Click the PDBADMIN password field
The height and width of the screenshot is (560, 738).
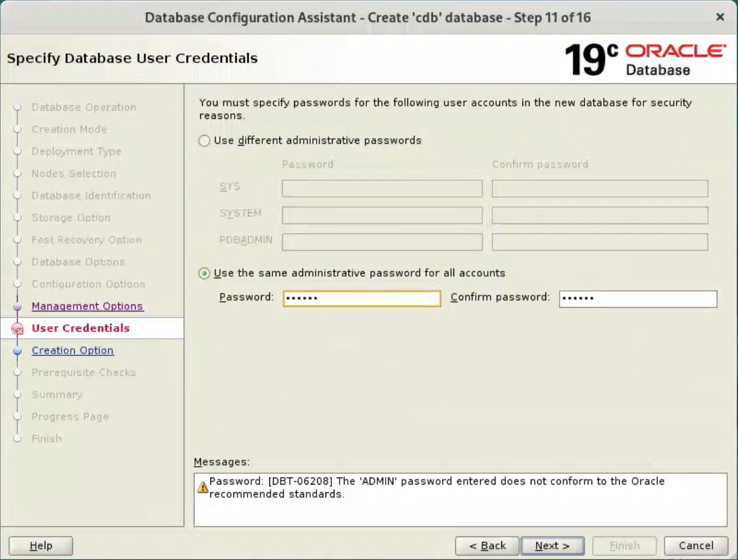382,242
